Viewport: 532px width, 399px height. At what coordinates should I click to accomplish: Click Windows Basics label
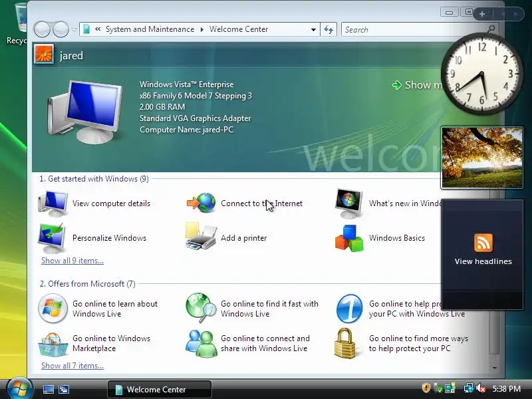397,238
